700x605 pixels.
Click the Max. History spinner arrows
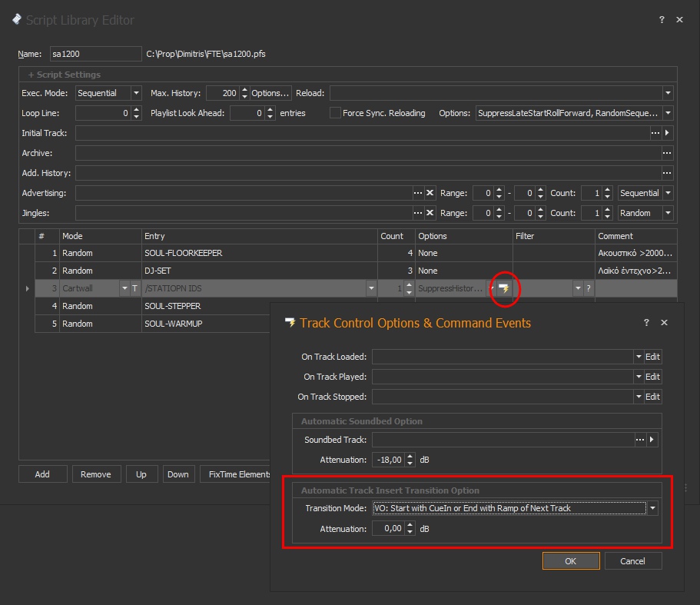coord(244,93)
